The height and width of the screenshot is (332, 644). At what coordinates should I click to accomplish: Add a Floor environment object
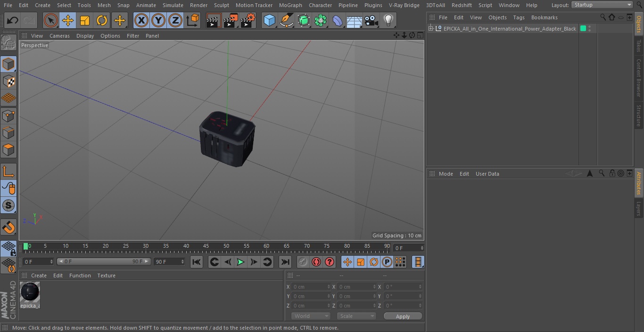point(355,20)
